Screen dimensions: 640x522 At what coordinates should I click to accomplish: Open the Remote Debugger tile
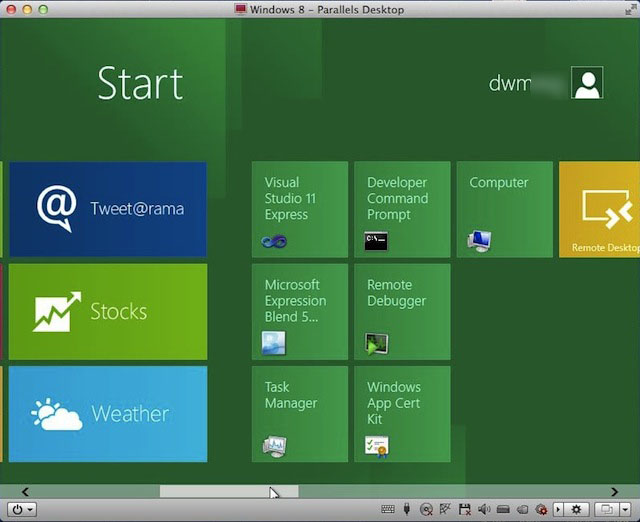(402, 312)
